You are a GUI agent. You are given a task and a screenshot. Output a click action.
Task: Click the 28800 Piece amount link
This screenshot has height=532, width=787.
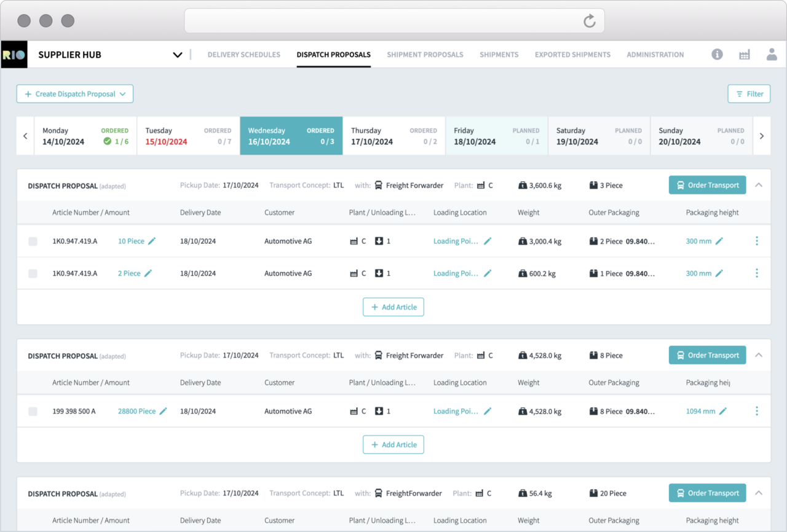pyautogui.click(x=136, y=412)
